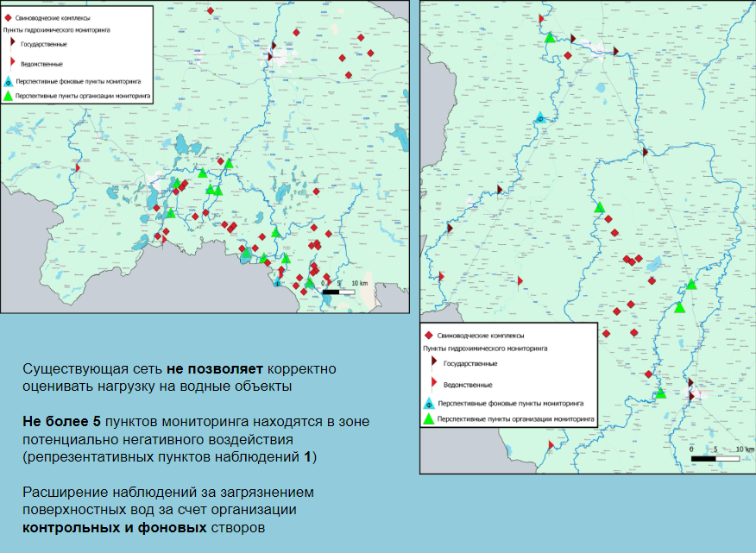Click line 'поверхностных вод за счет организации'
This screenshot has width=756, height=553.
point(159,510)
